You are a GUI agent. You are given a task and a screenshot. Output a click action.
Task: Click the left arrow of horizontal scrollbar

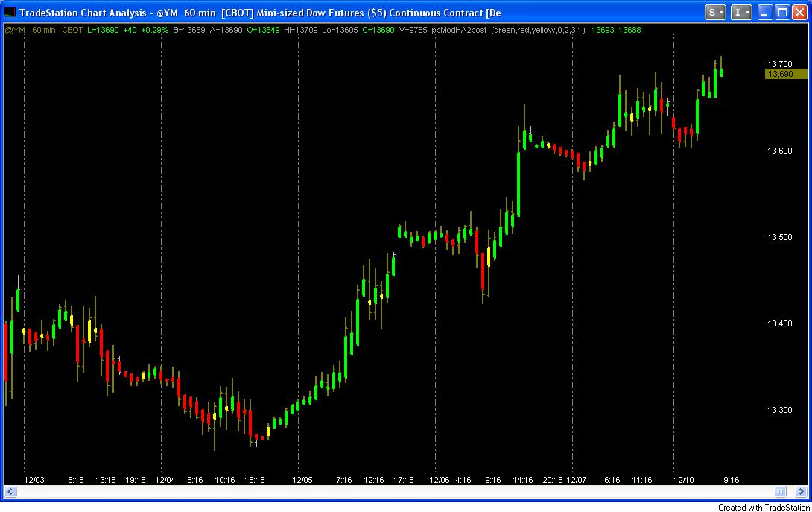point(10,491)
